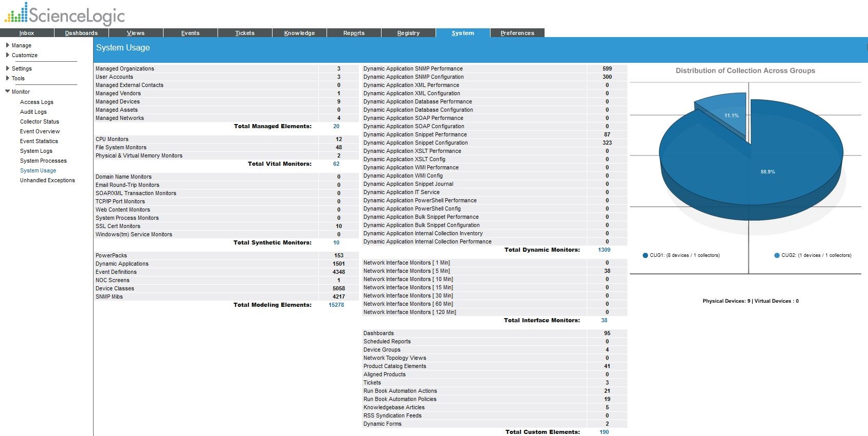Collapse the Monitor sidebar section
This screenshot has height=436, width=868.
coord(8,92)
